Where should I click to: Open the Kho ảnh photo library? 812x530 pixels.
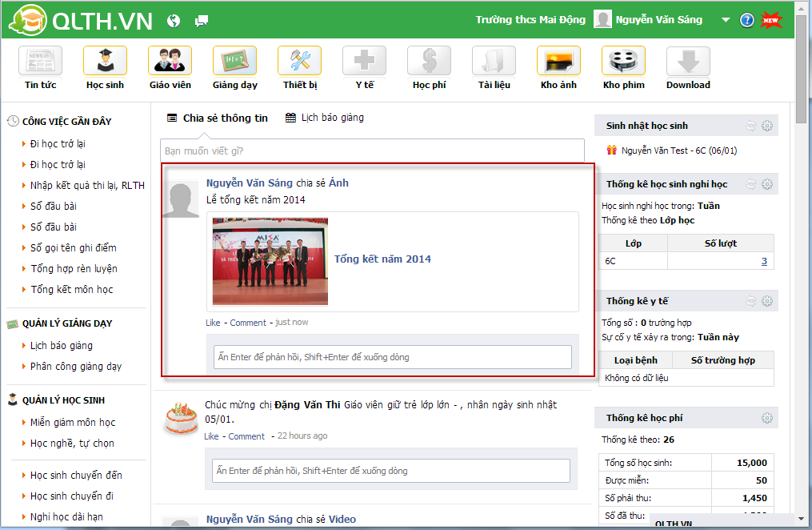point(558,61)
